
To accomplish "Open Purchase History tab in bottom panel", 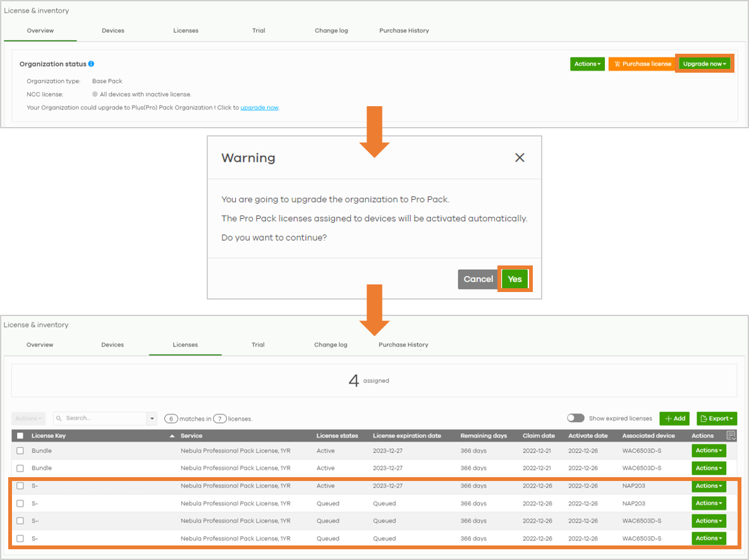I will pos(403,345).
